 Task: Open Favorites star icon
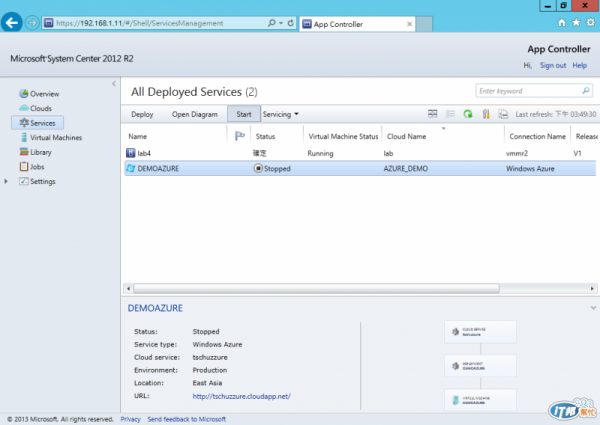pos(576,23)
